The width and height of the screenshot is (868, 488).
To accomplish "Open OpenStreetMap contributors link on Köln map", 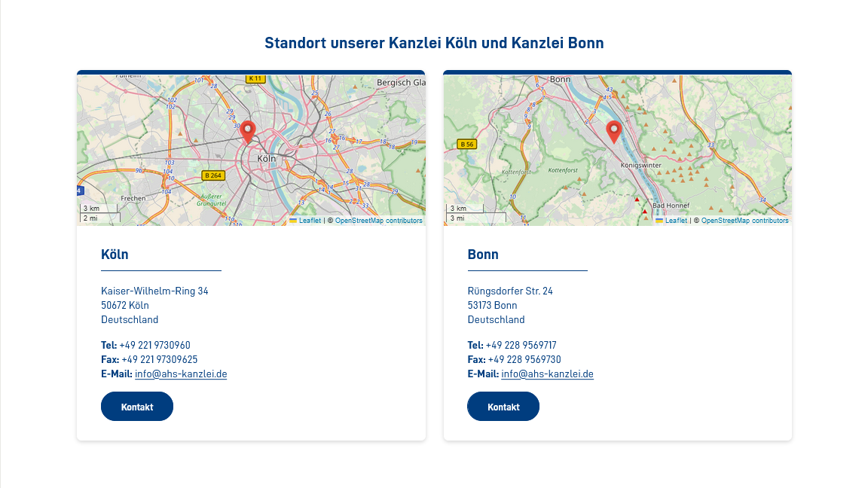I will pos(378,221).
